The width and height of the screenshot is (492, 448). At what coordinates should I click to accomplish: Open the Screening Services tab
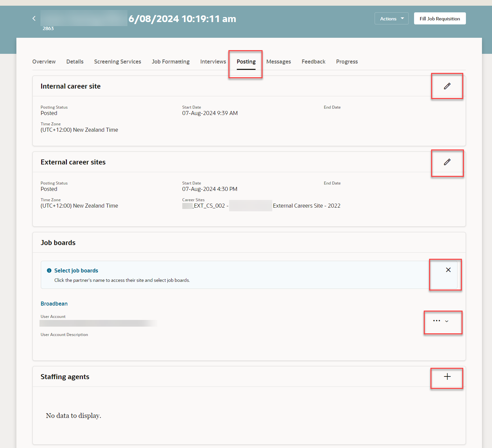pos(117,62)
